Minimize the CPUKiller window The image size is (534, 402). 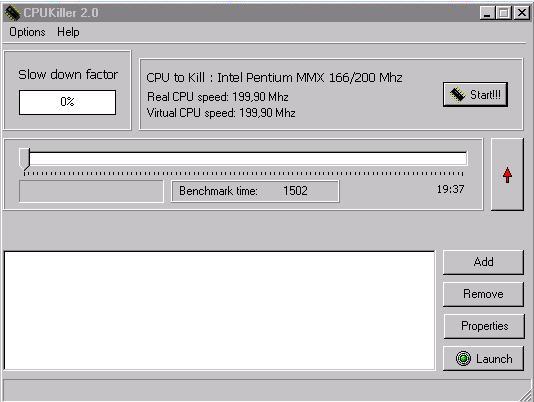point(487,13)
